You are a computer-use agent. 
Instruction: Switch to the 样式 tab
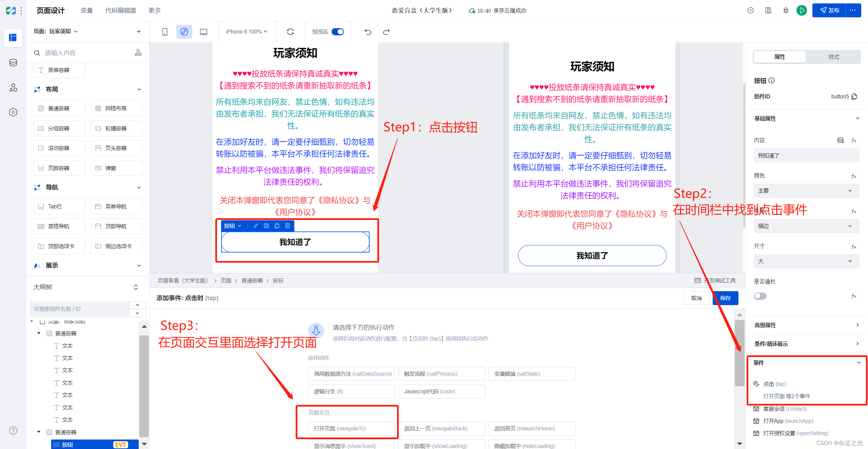(833, 57)
